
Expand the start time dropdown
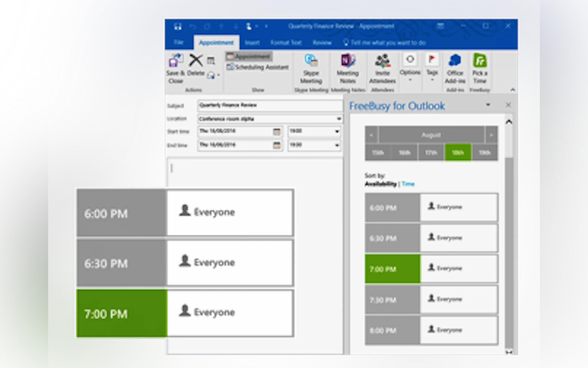point(337,132)
